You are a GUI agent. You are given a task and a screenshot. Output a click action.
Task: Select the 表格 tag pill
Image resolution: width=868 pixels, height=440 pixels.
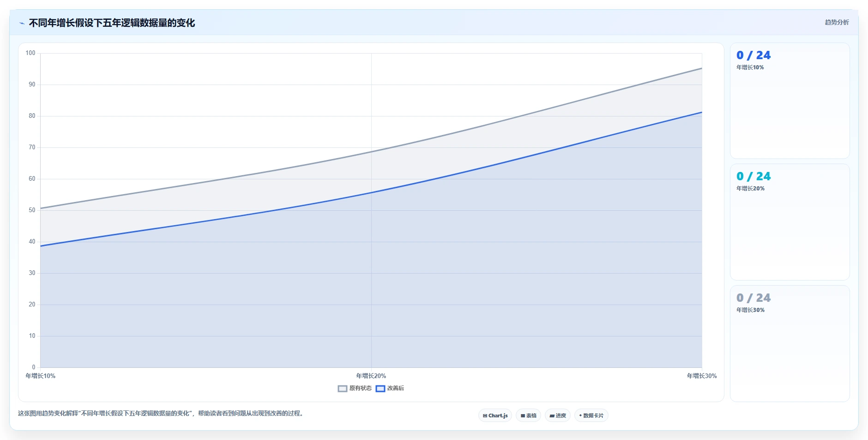(528, 416)
